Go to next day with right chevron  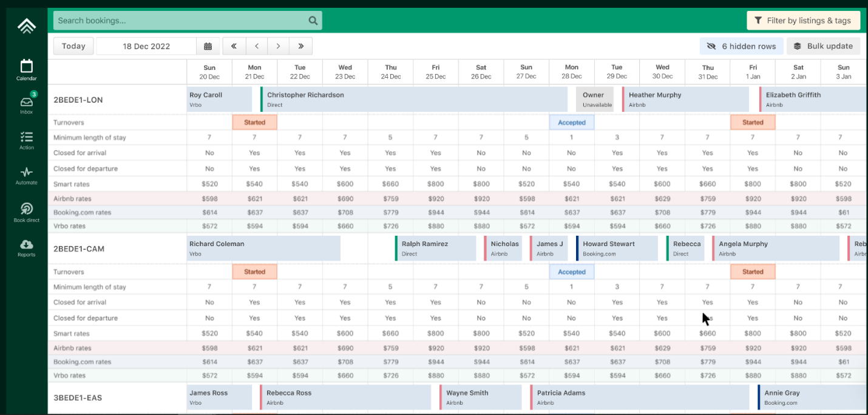tap(279, 46)
